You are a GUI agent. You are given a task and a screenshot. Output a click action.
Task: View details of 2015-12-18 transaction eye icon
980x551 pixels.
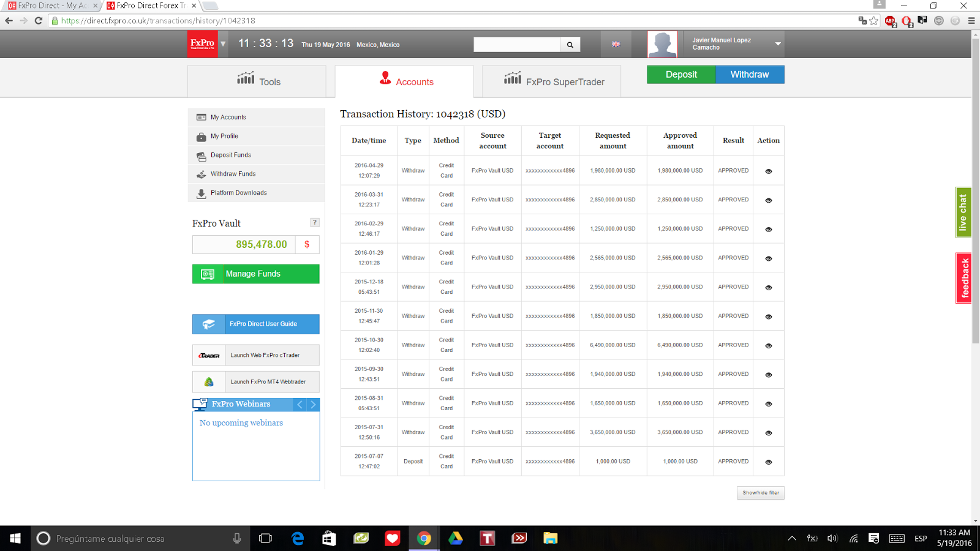[769, 288]
